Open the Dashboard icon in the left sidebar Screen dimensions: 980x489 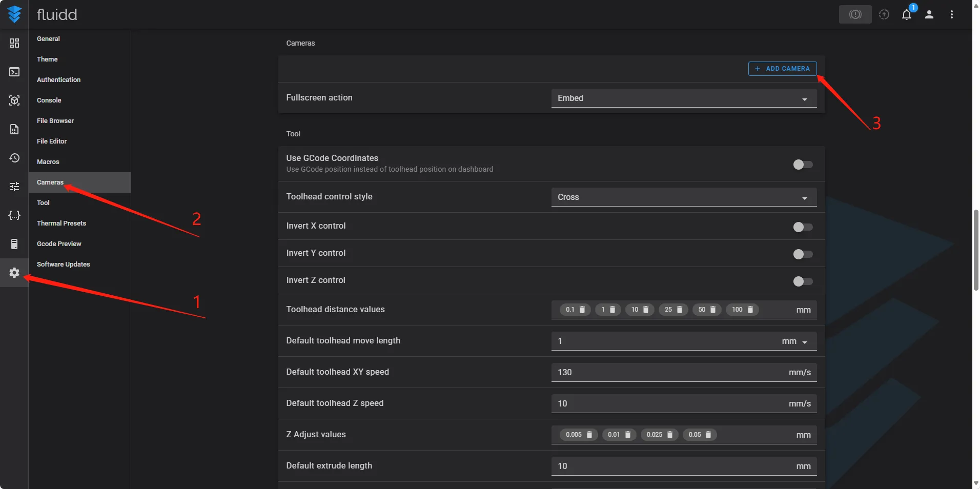pos(14,43)
